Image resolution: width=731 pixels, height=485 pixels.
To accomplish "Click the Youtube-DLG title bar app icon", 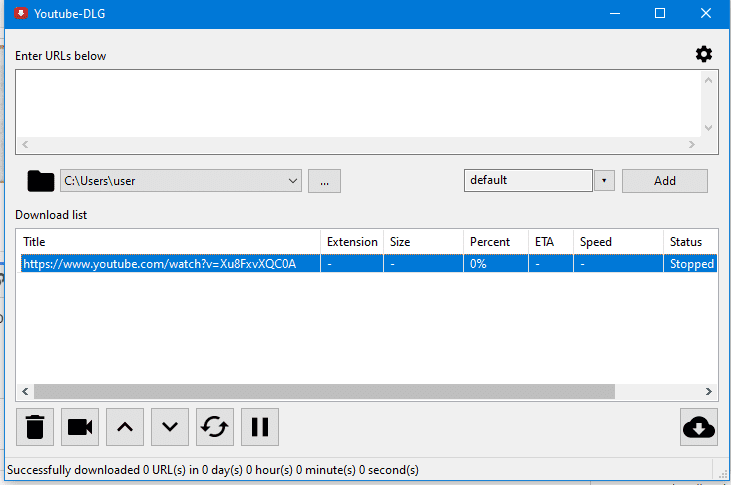I will (x=21, y=13).
